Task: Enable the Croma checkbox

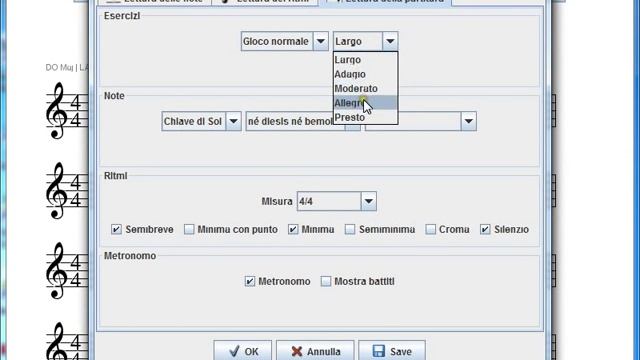Action: [430, 229]
